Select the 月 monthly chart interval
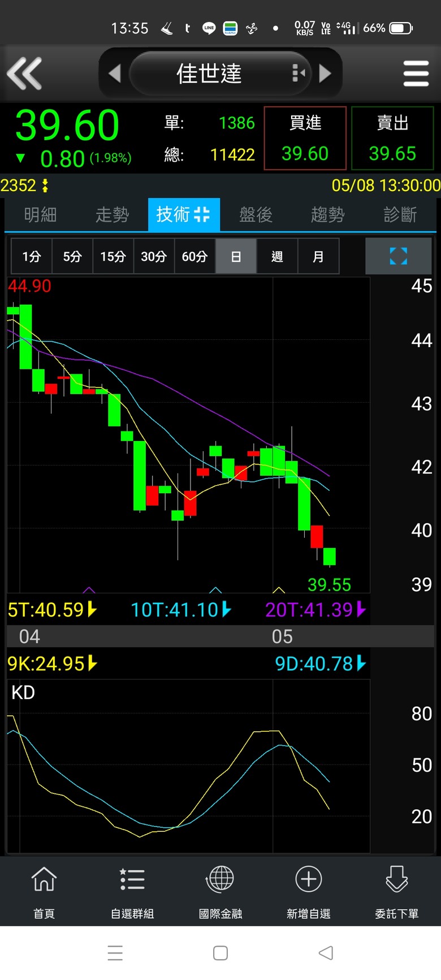Screen dimensions: 441x980 (318, 256)
